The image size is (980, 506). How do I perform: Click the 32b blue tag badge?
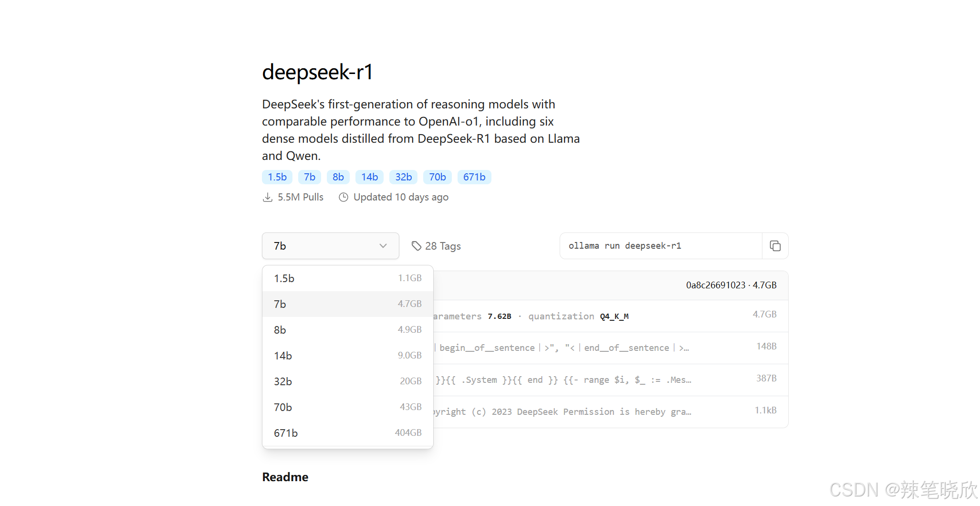(x=404, y=177)
